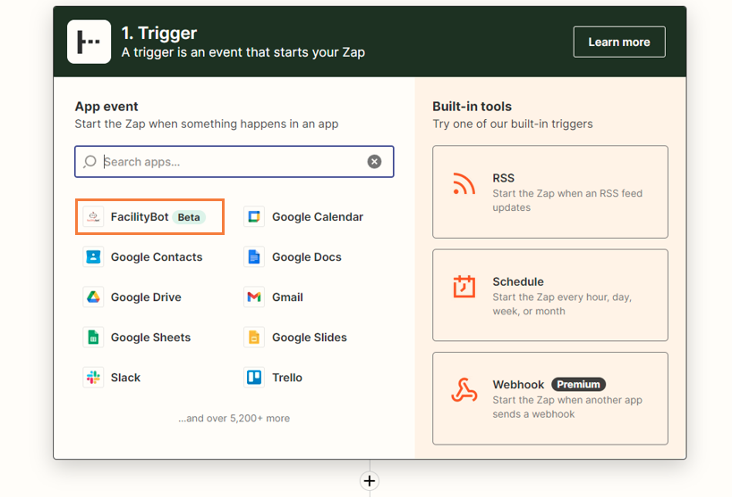The width and height of the screenshot is (733, 500).
Task: Click the Schedule calendar icon
Action: point(464,286)
